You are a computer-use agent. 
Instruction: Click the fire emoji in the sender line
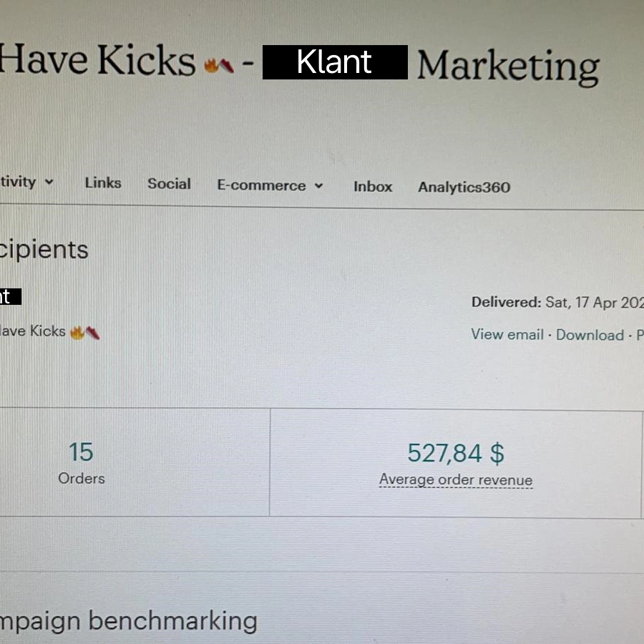[x=77, y=331]
